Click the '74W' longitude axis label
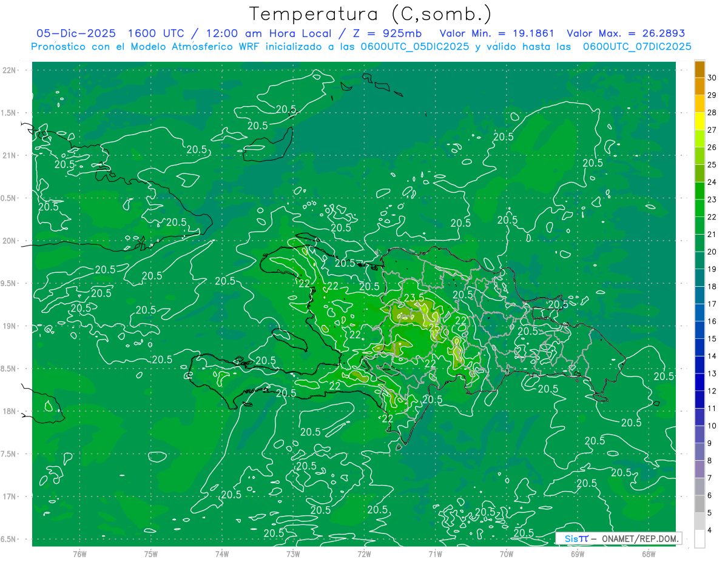This screenshot has width=728, height=562. coord(222,554)
